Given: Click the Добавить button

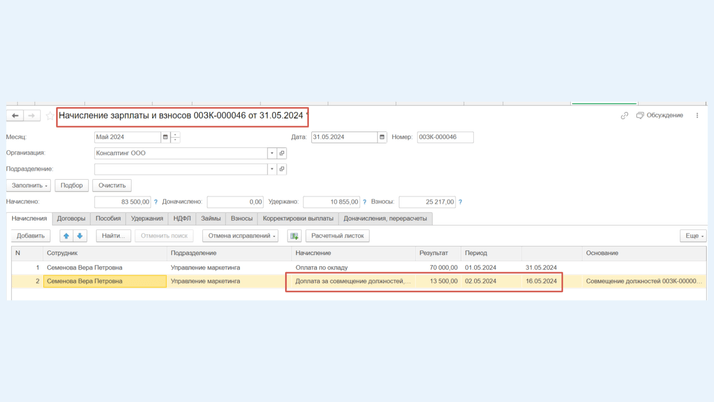Looking at the screenshot, I should 31,236.
